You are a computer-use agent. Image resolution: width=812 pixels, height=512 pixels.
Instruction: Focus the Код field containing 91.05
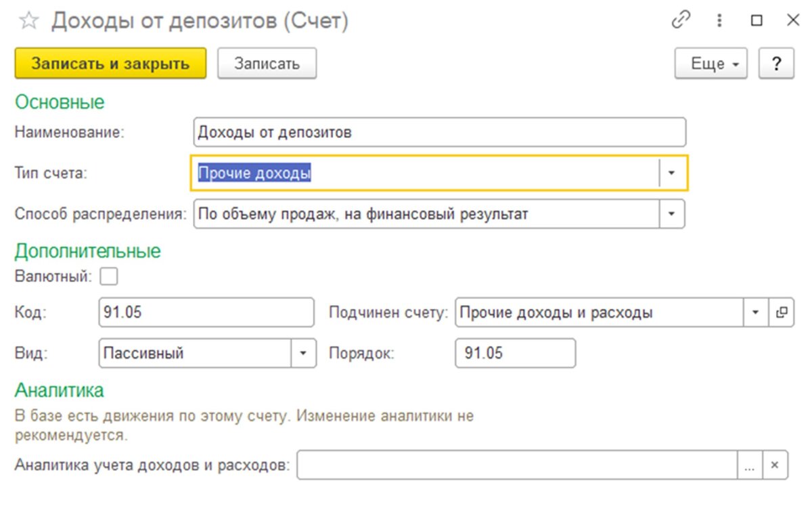pos(206,313)
